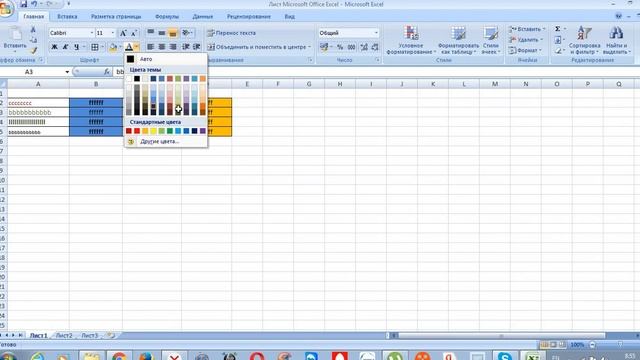This screenshot has height=360, width=640.
Task: Toggle Перенос текста wrap text
Action: click(231, 33)
